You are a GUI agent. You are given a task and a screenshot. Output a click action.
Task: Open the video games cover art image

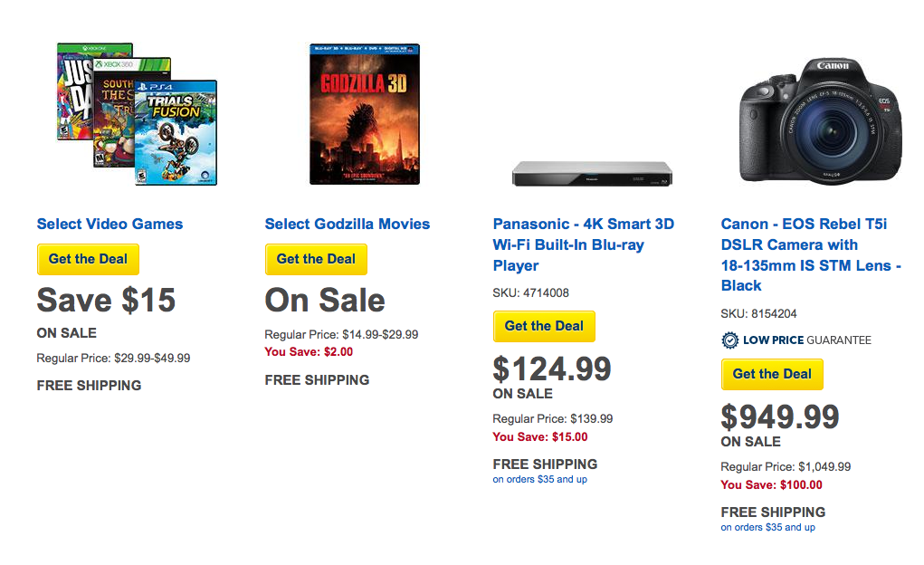(x=137, y=114)
